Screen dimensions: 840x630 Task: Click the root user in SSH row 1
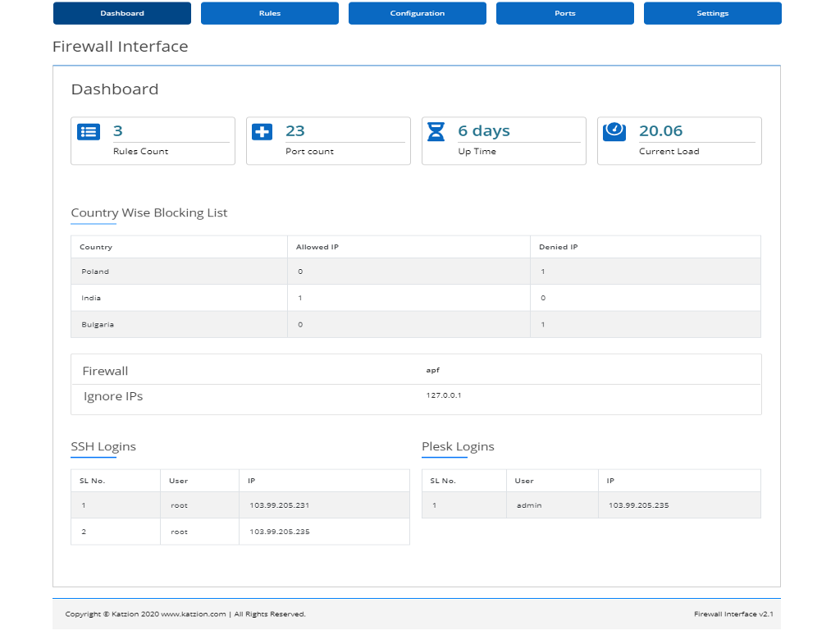click(179, 505)
